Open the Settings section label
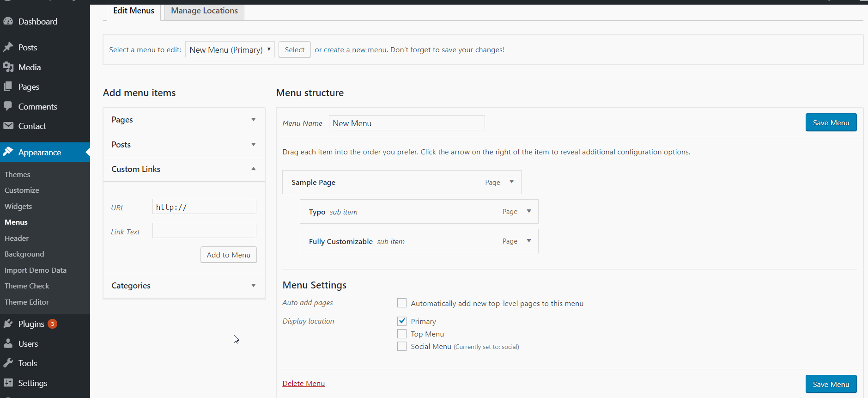The height and width of the screenshot is (398, 868). (x=33, y=383)
